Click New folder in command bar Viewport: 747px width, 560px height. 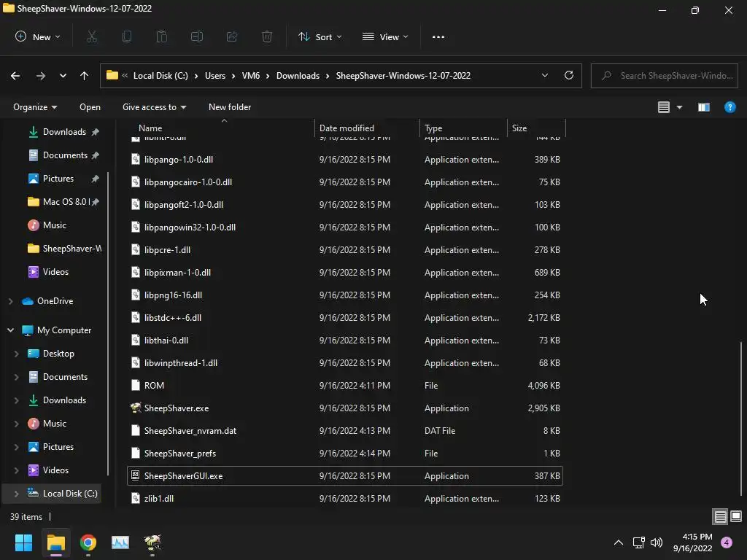[x=230, y=107]
